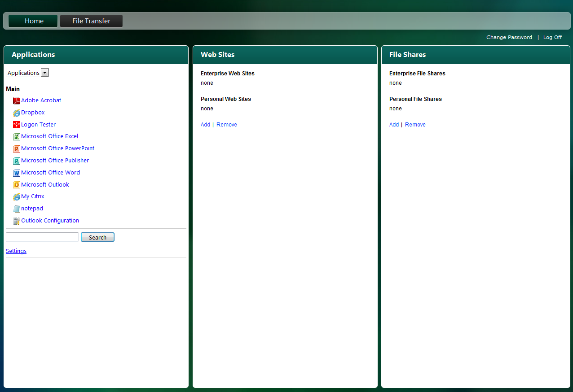Click the Dropbox browser icon
The image size is (573, 392).
(17, 113)
